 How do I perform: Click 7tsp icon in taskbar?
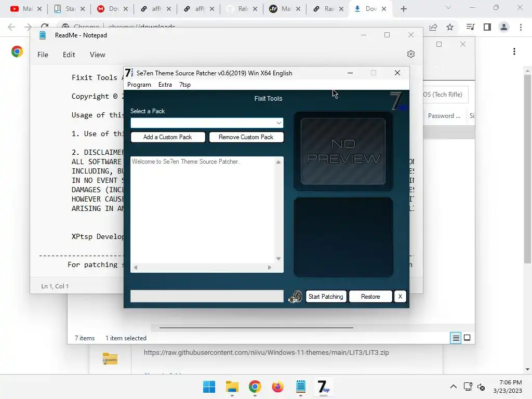pyautogui.click(x=323, y=387)
